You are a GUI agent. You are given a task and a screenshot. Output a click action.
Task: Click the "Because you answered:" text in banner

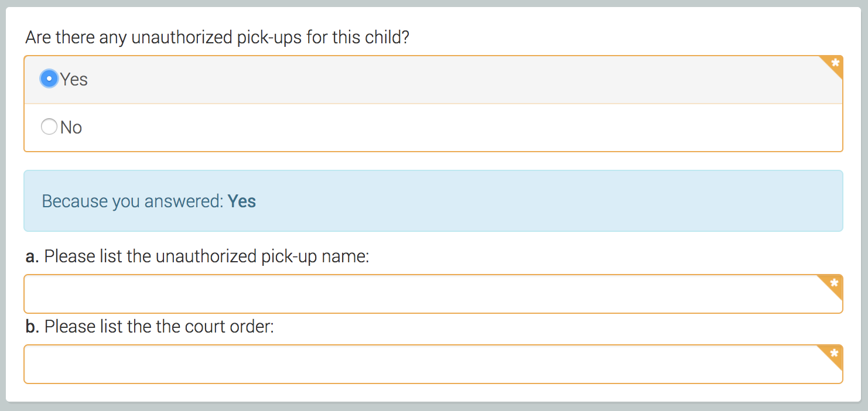coord(132,201)
